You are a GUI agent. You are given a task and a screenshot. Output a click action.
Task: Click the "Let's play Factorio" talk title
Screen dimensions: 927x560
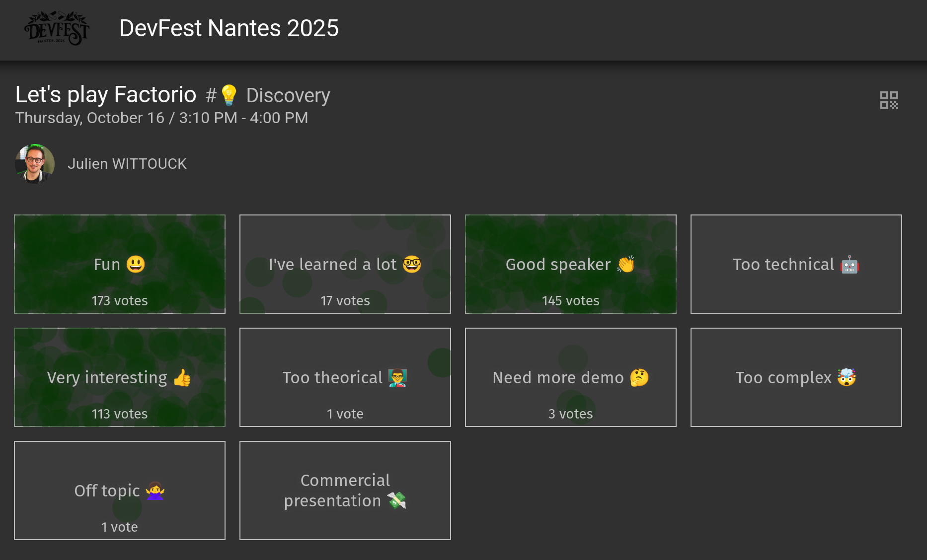click(x=106, y=94)
